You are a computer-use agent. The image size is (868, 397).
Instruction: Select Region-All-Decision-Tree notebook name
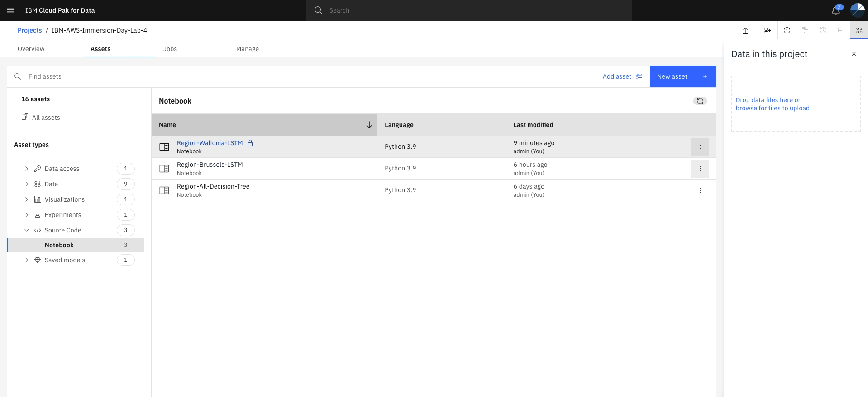(213, 186)
